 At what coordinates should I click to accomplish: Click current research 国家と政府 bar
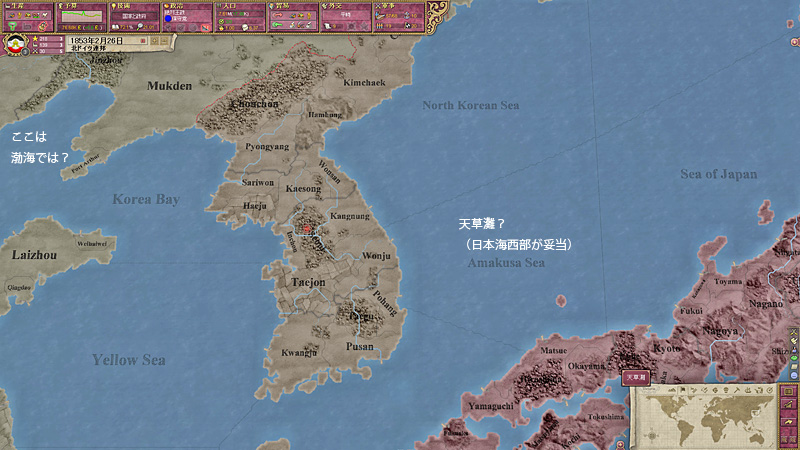pyautogui.click(x=135, y=16)
